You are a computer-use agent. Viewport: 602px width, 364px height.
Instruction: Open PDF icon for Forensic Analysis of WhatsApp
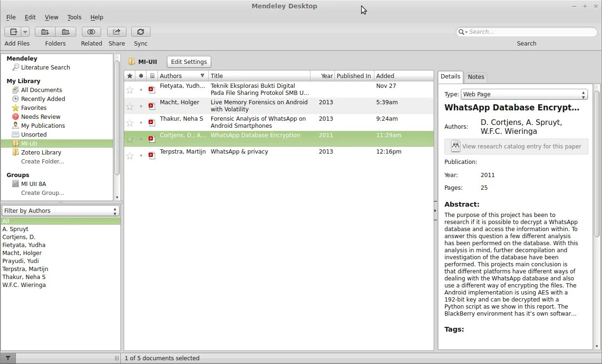[x=152, y=123]
